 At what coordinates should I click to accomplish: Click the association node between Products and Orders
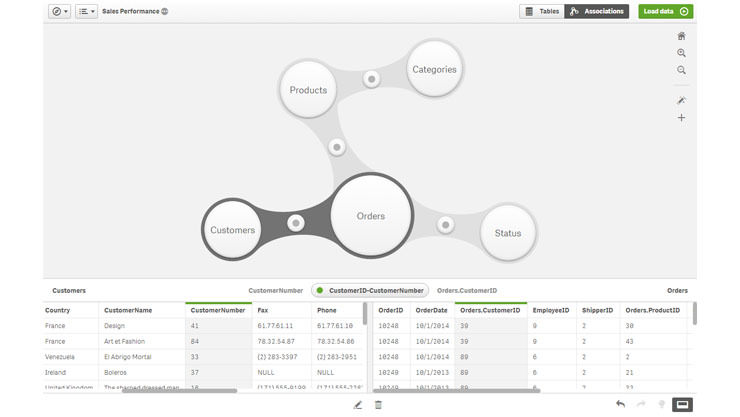click(336, 147)
